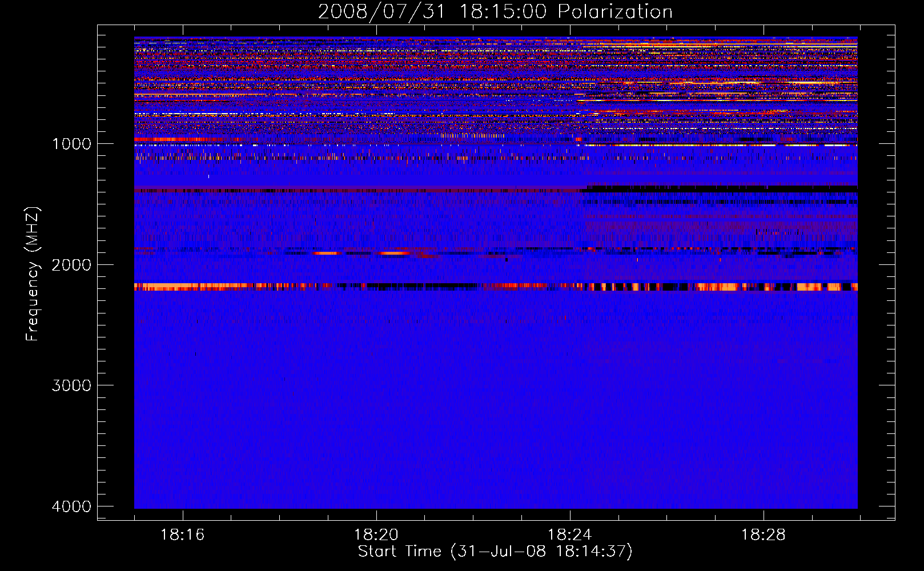Click the 4000 frequency tick label
Screen dimensions: 924x571
[x=71, y=506]
